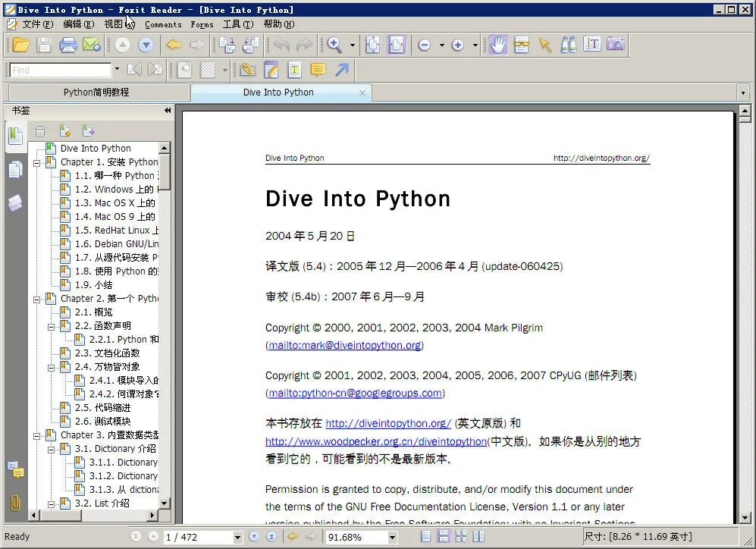Zoom in with the plus circle icon
The image size is (756, 549).
(457, 45)
